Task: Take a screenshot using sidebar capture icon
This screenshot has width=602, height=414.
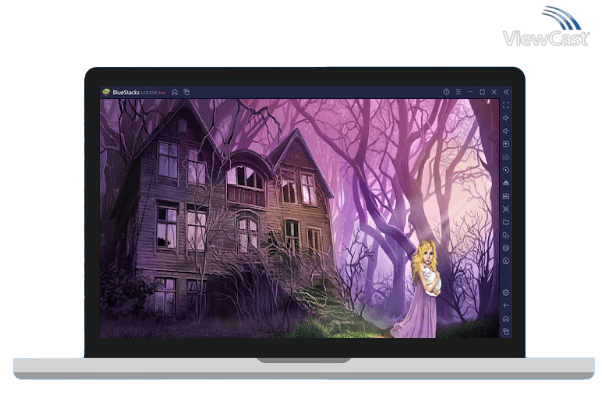Action: click(506, 209)
